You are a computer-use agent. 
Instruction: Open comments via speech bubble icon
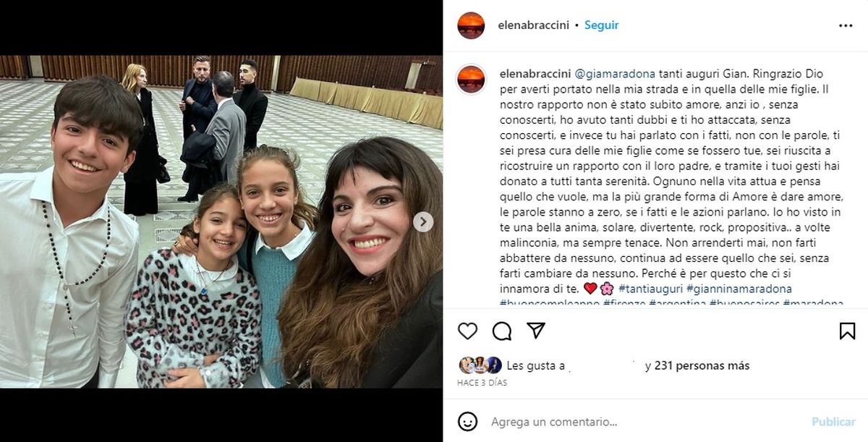pos(502,331)
